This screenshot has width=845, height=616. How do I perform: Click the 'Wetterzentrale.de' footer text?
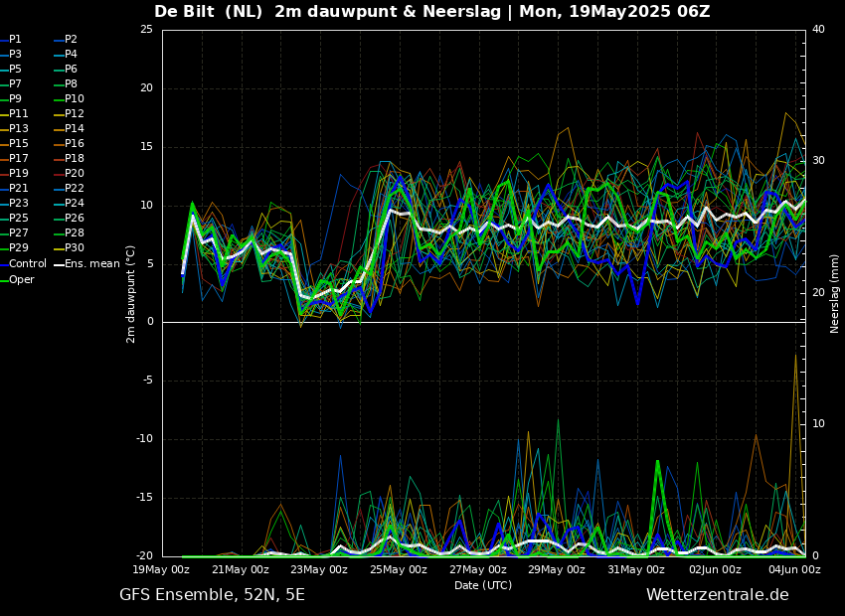718,595
